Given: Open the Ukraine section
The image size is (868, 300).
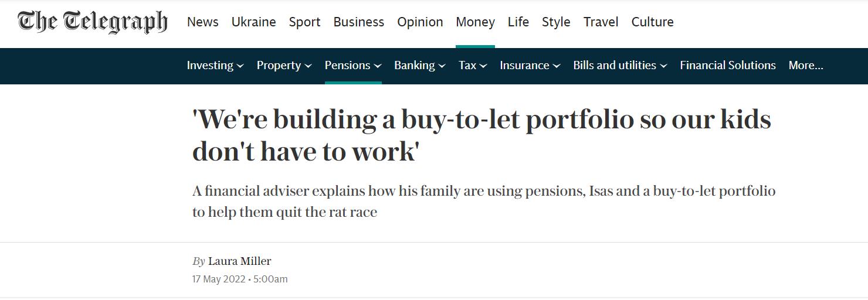Looking at the screenshot, I should (253, 22).
